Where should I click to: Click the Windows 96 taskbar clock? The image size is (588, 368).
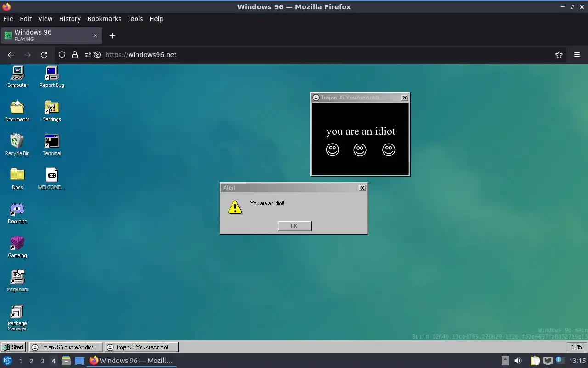[x=577, y=347]
